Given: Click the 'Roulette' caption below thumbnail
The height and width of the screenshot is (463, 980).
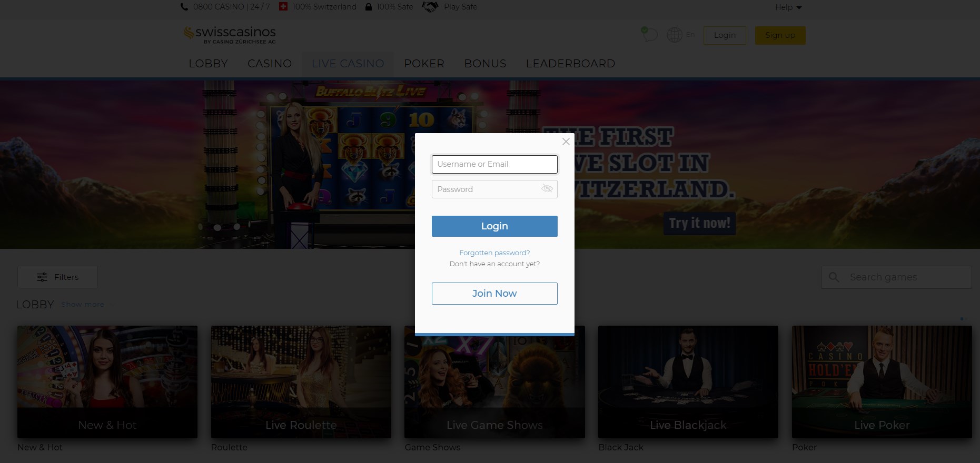Looking at the screenshot, I should click(x=229, y=447).
